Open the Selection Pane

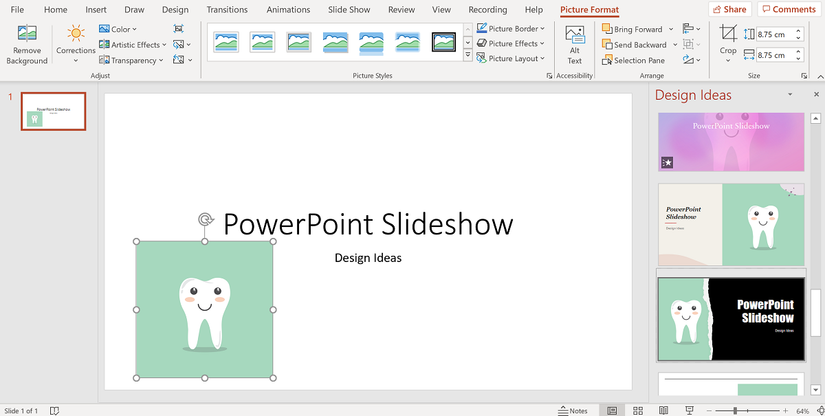(633, 60)
